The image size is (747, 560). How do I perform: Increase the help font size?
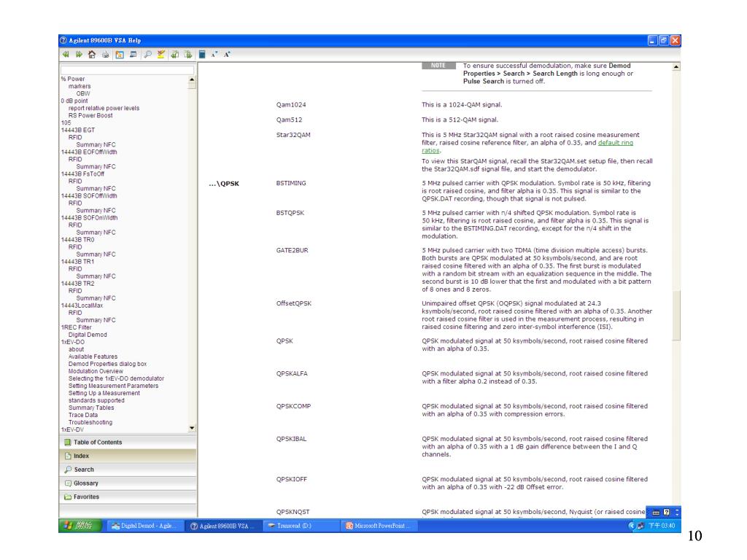228,55
